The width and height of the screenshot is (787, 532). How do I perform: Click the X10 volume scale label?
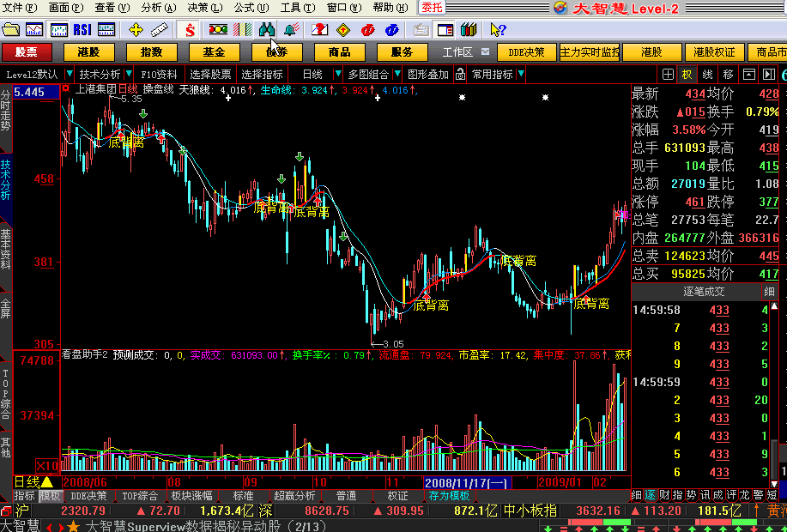point(47,465)
